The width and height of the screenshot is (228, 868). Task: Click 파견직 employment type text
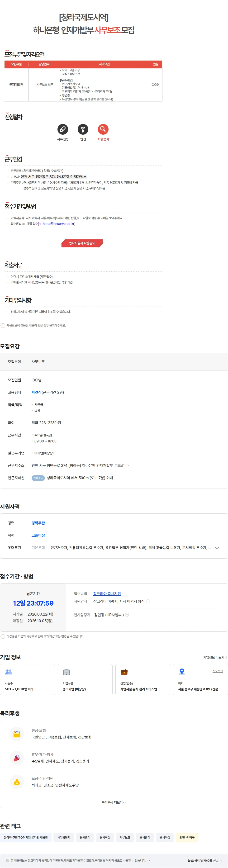point(36,392)
